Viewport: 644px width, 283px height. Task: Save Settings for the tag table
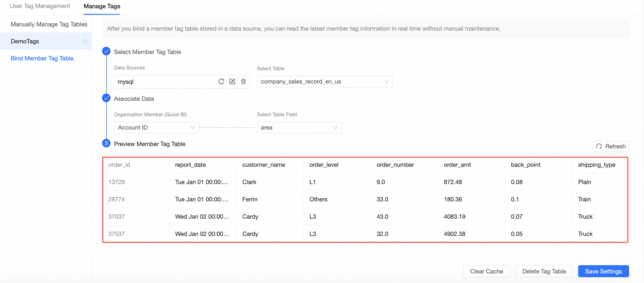(x=603, y=271)
